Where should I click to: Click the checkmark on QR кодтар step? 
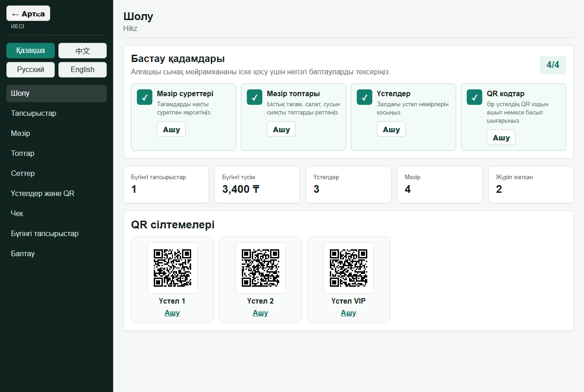[x=474, y=97]
